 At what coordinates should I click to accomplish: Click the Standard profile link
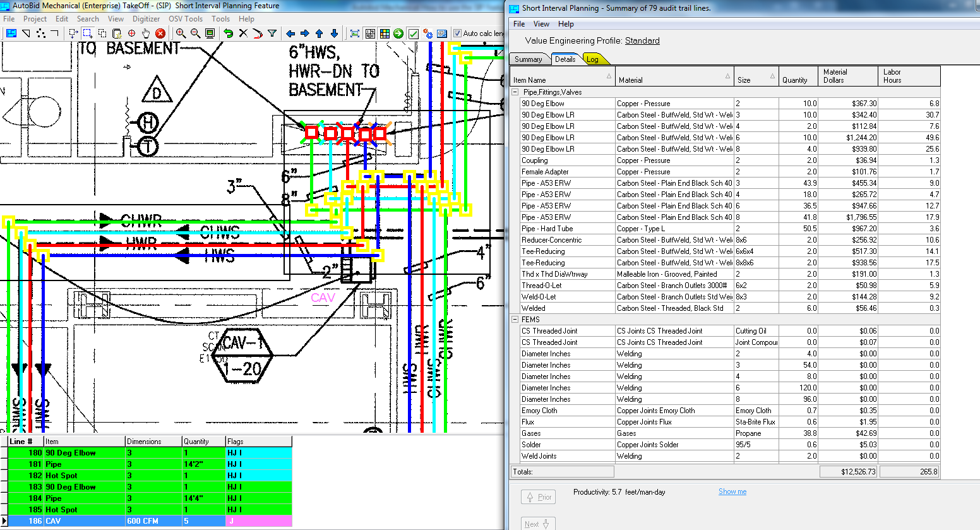(x=642, y=40)
